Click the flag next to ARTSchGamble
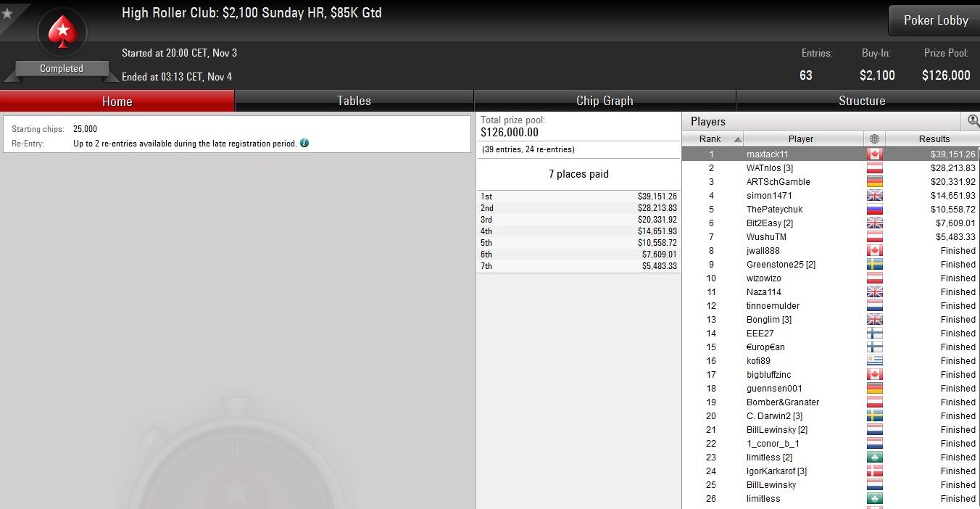The height and width of the screenshot is (509, 980). point(874,182)
